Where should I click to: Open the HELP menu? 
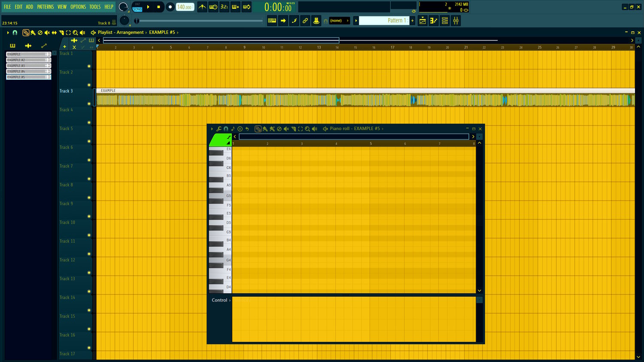click(109, 7)
